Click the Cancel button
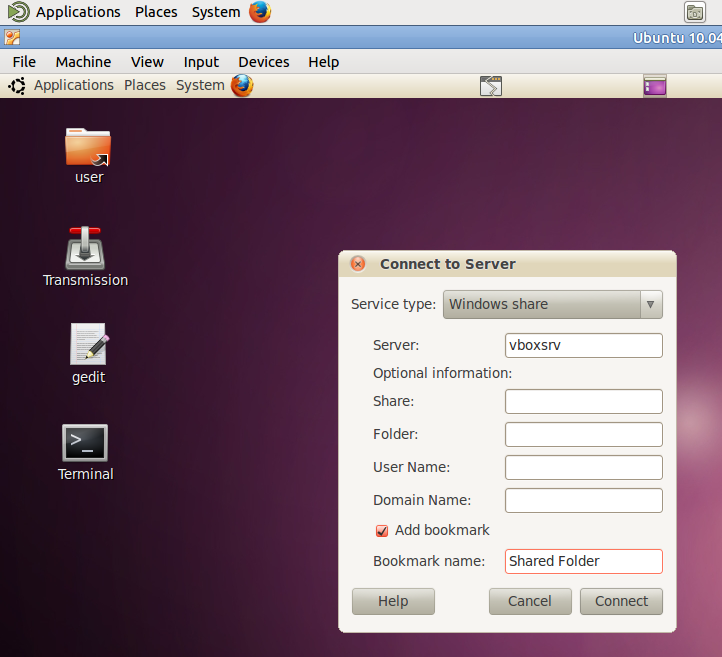The image size is (722, 657). tap(530, 601)
